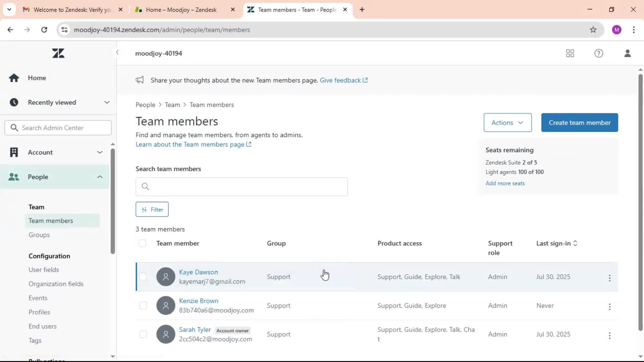Open Events in the sidebar
This screenshot has width=644, height=362.
(x=38, y=298)
